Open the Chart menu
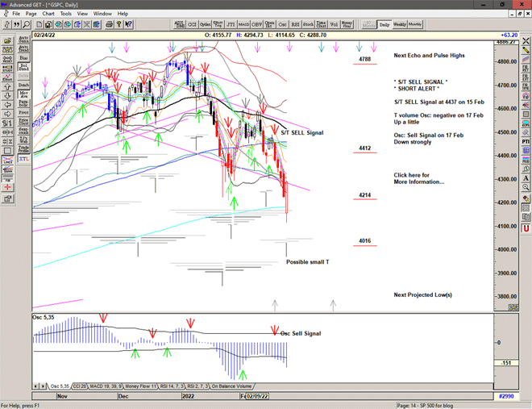Viewport: 532px width, 409px height. click(48, 14)
